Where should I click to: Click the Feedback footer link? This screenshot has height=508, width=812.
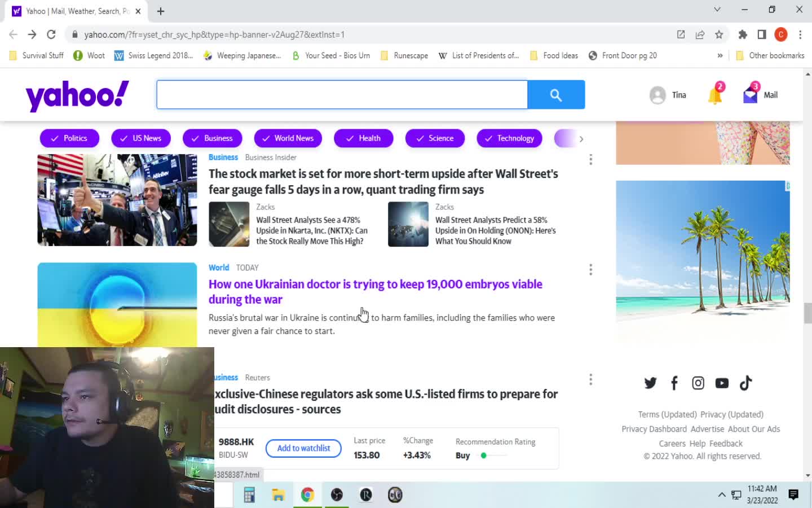pyautogui.click(x=726, y=444)
